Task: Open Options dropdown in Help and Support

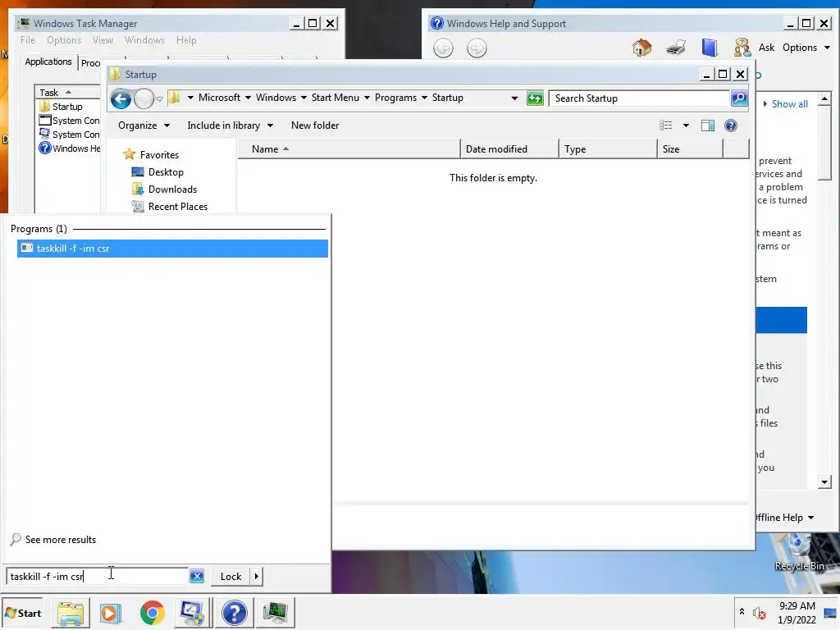Action: coord(806,48)
